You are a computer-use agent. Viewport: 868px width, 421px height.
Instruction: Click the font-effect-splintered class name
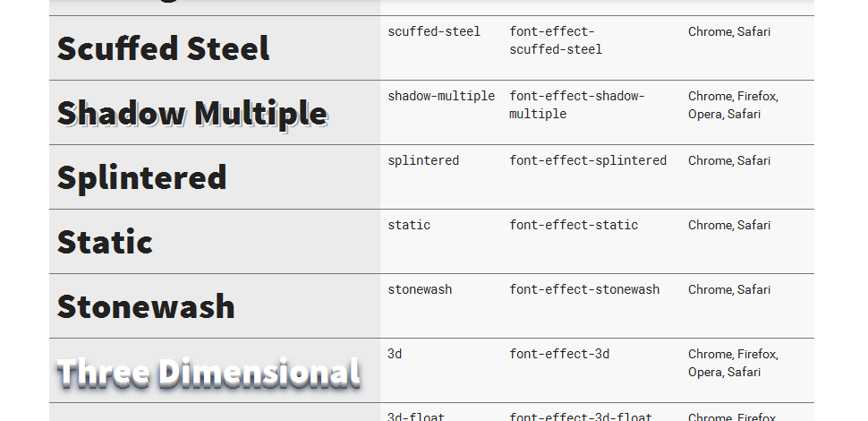588,160
